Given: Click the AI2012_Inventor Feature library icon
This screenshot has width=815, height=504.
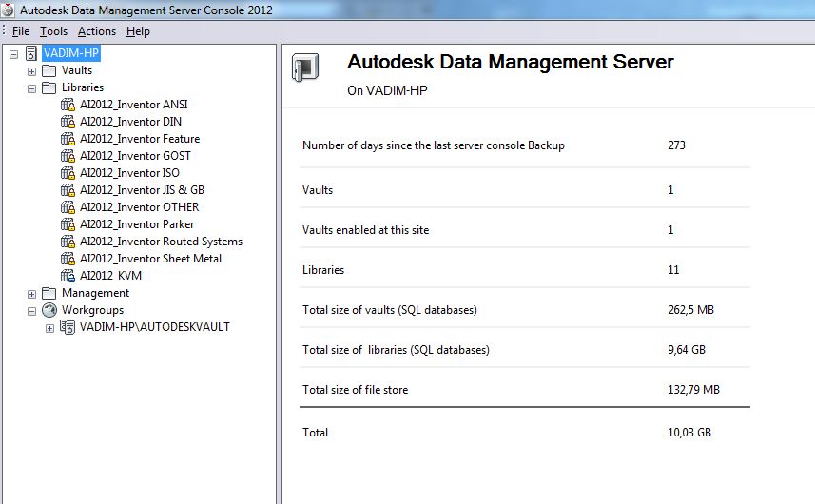Looking at the screenshot, I should coord(68,139).
